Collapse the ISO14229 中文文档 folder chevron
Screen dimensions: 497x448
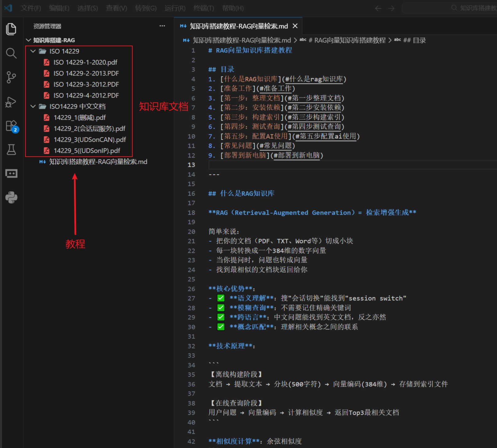click(x=33, y=106)
